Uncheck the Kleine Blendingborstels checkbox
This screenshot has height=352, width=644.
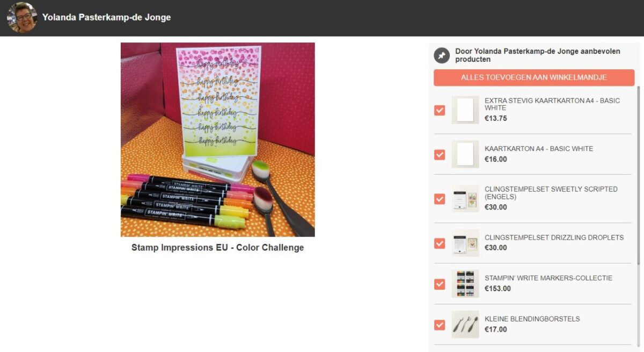pos(440,325)
